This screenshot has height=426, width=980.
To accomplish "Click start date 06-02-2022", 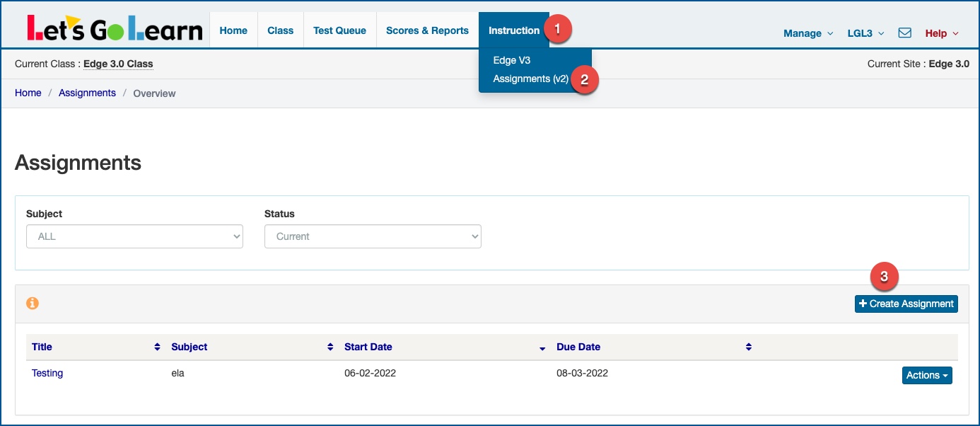I will coord(370,373).
